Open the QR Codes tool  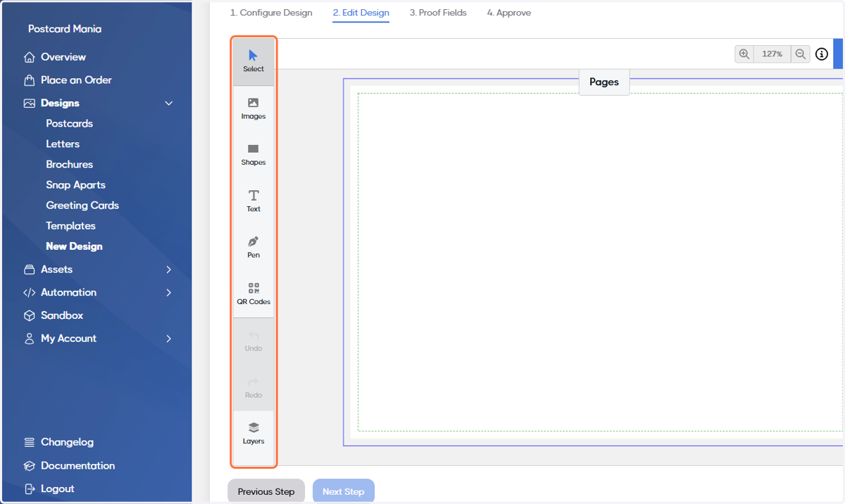pyautogui.click(x=254, y=294)
